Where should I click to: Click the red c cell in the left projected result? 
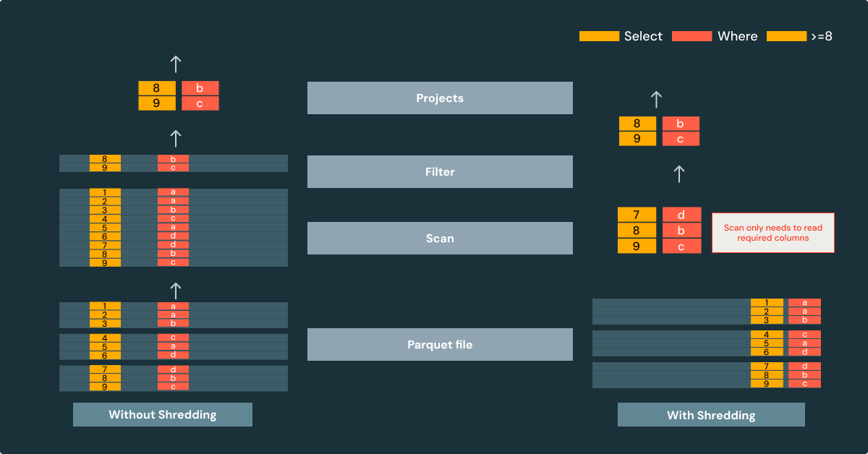click(x=200, y=103)
